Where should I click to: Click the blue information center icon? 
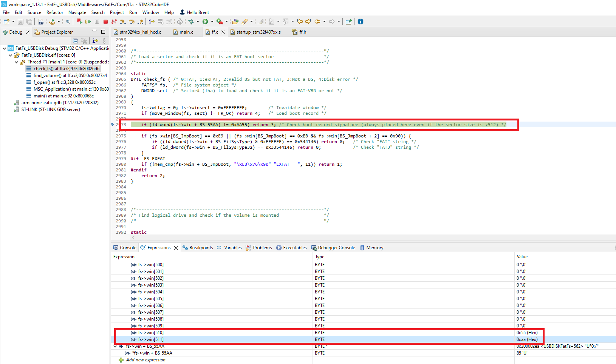[x=361, y=22]
